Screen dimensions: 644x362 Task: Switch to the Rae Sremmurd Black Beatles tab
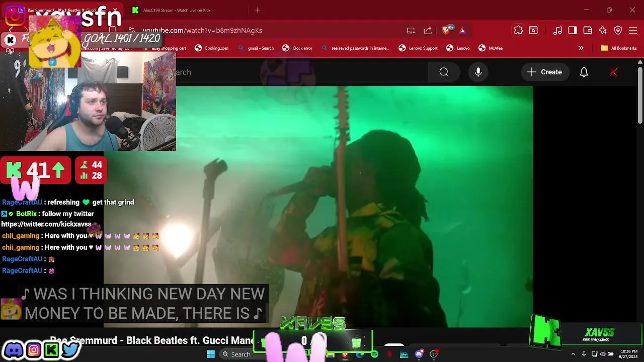(63, 10)
